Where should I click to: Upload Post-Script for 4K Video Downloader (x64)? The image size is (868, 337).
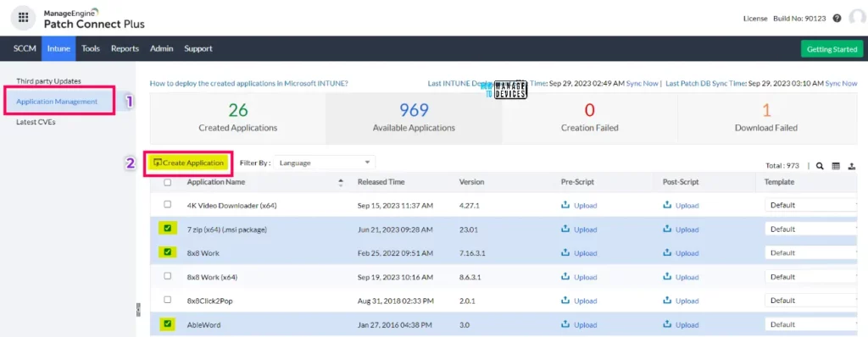681,205
